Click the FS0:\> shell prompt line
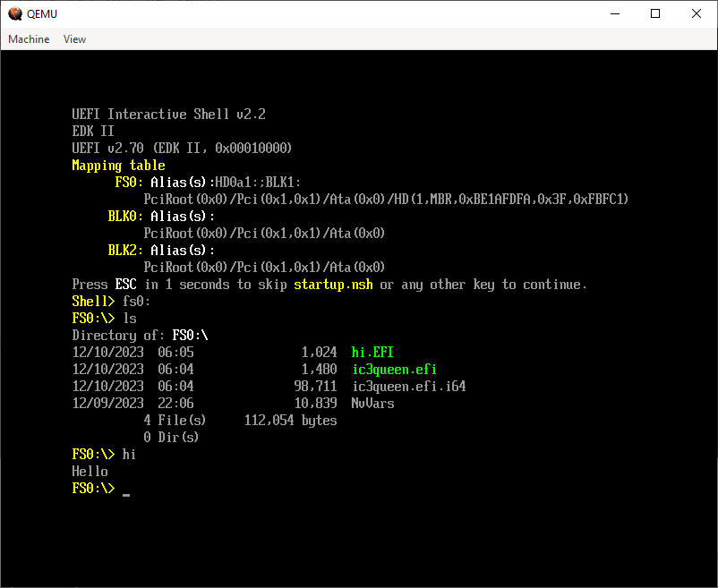The image size is (718, 588). tap(93, 488)
